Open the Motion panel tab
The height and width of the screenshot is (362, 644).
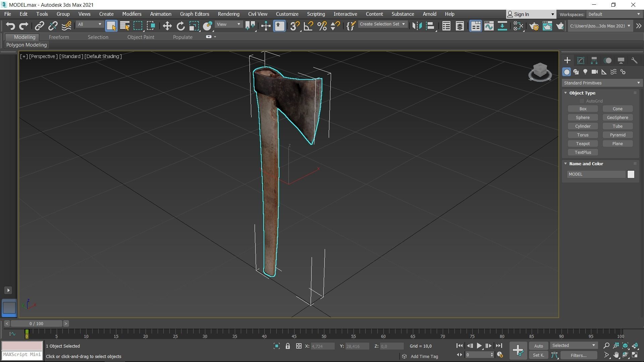point(607,60)
